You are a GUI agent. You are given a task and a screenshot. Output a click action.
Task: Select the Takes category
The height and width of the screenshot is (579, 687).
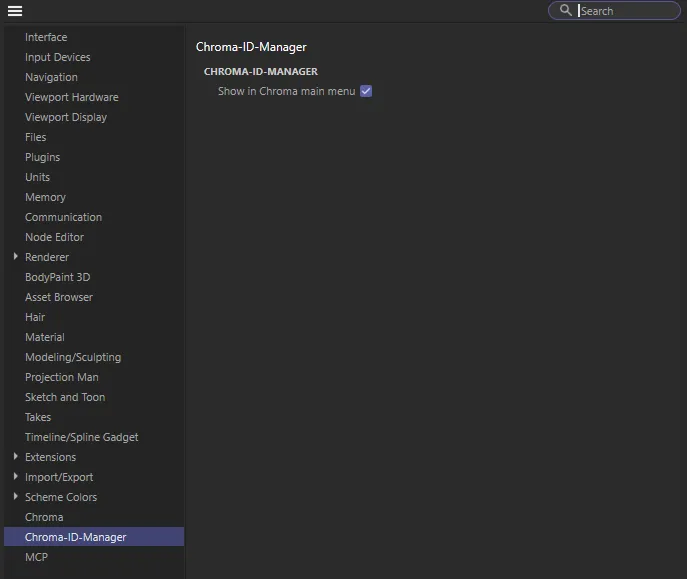(38, 417)
